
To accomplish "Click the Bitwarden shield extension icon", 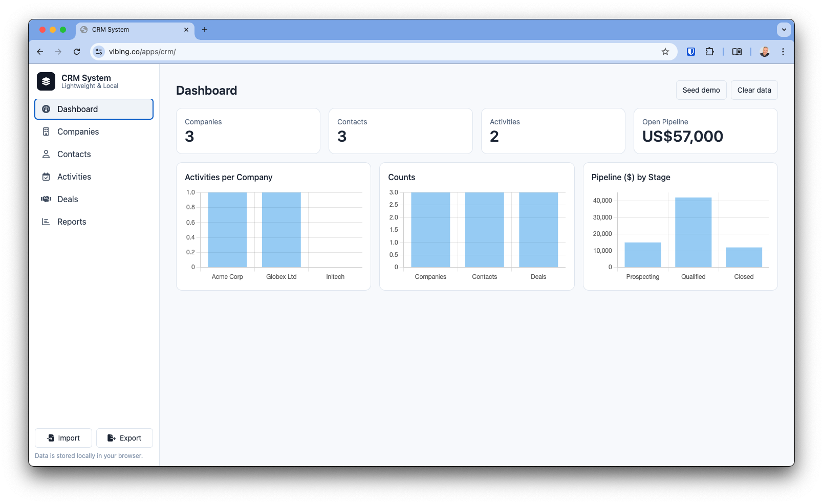I will point(691,52).
